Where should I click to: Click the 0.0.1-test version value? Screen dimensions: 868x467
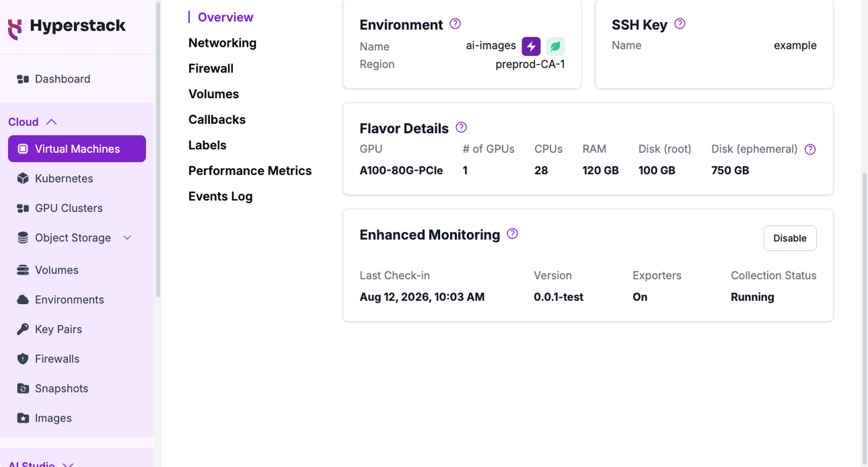(558, 297)
